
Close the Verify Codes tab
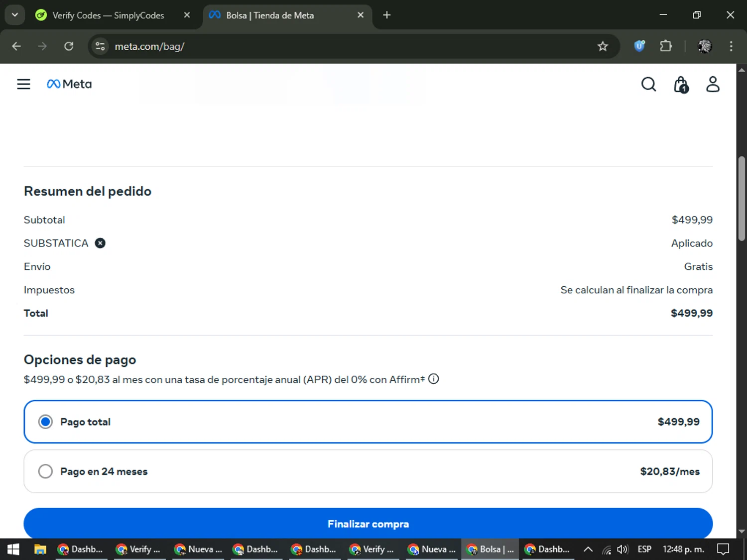(x=187, y=15)
